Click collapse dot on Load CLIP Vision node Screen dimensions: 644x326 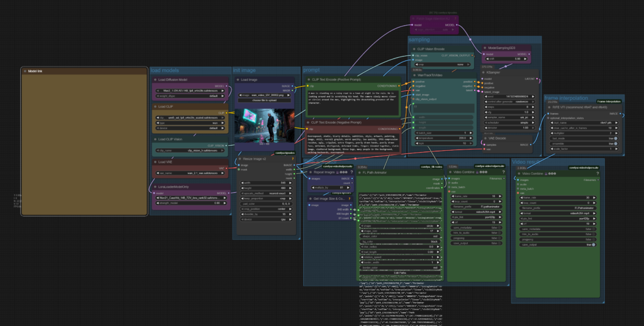pos(155,139)
